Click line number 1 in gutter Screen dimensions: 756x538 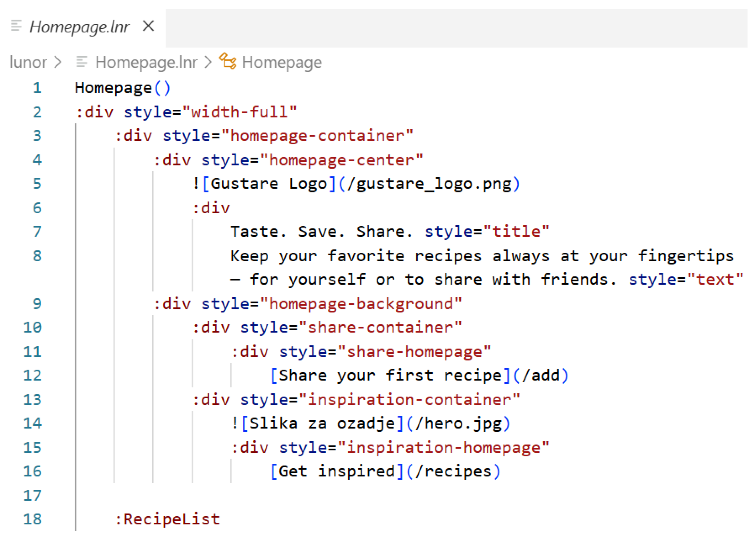coord(37,88)
